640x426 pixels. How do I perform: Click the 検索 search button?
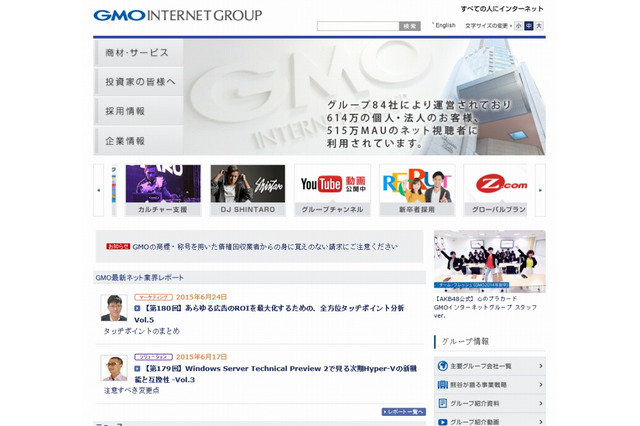coord(409,26)
